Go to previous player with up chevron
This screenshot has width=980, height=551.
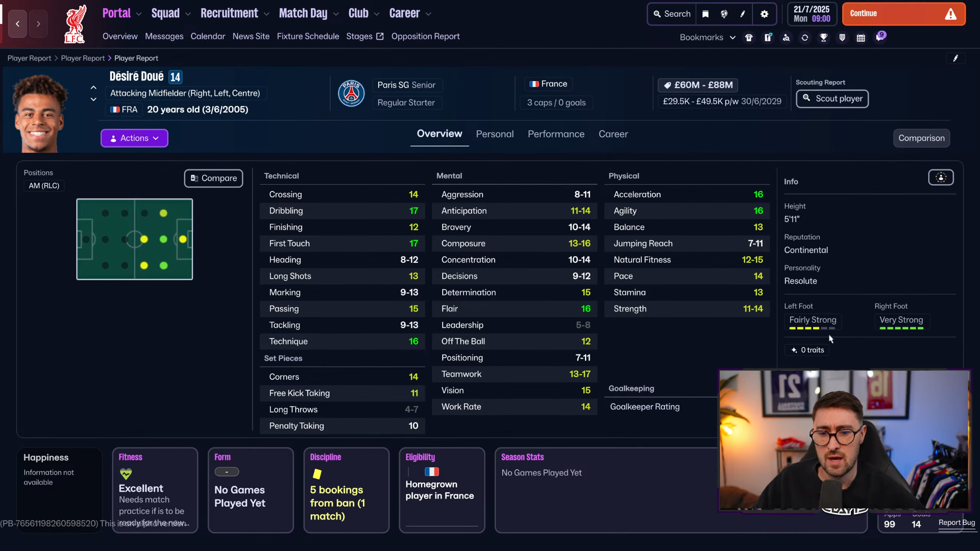pos(93,87)
